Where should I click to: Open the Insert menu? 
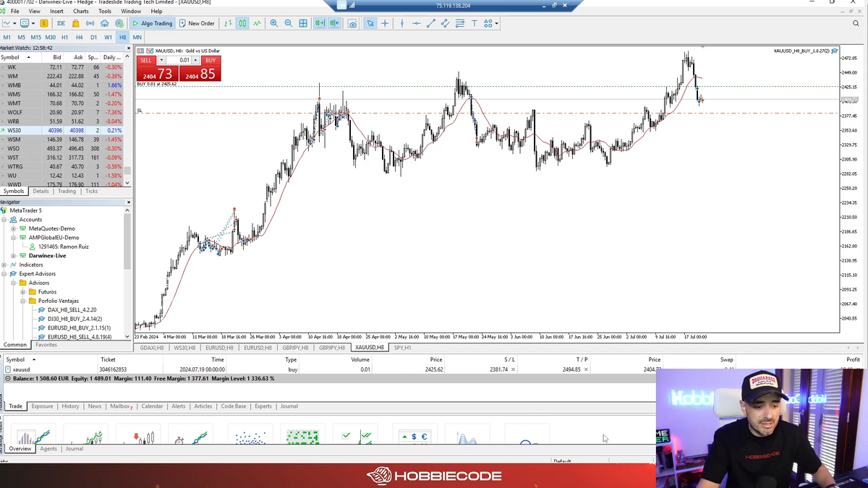56,12
